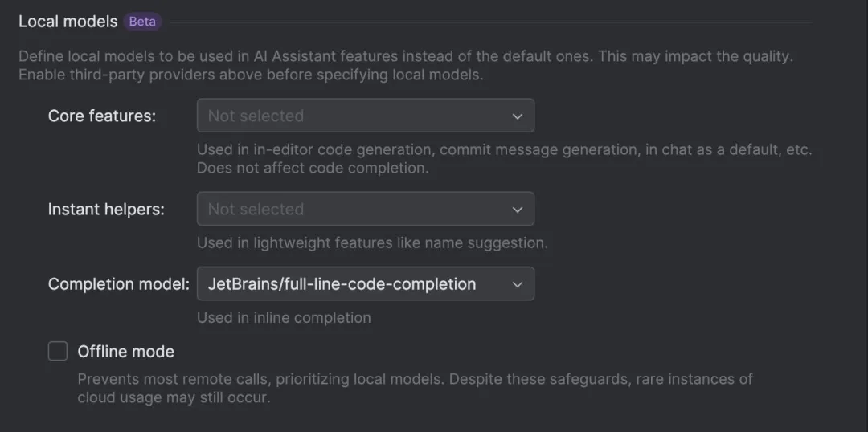Click the Instant helpers field label
The height and width of the screenshot is (432, 868).
(106, 210)
